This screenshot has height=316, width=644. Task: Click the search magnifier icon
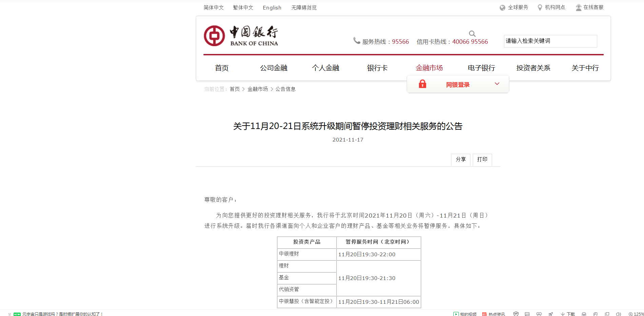pyautogui.click(x=472, y=34)
